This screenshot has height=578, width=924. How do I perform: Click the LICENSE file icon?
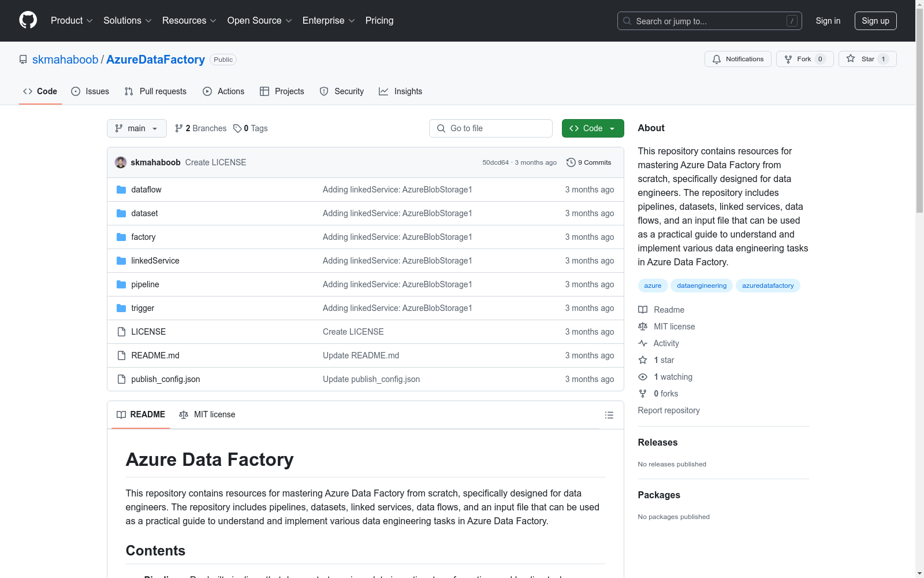coord(121,332)
